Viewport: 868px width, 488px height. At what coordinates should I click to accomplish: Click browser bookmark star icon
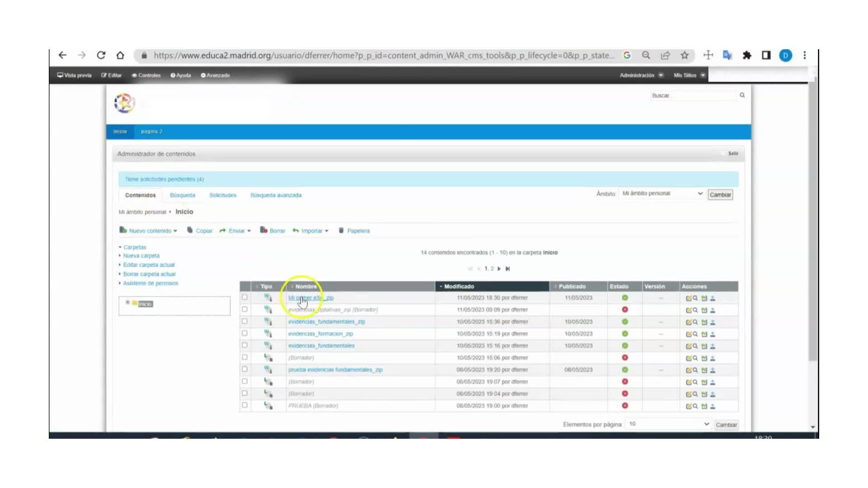pyautogui.click(x=684, y=55)
